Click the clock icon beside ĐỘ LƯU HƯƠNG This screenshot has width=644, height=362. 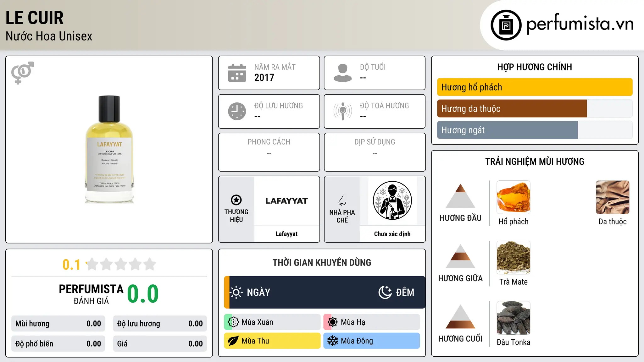(x=237, y=111)
